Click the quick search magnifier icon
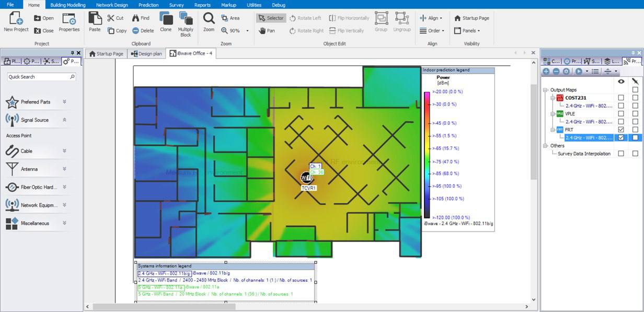The width and height of the screenshot is (644, 312). pos(72,77)
